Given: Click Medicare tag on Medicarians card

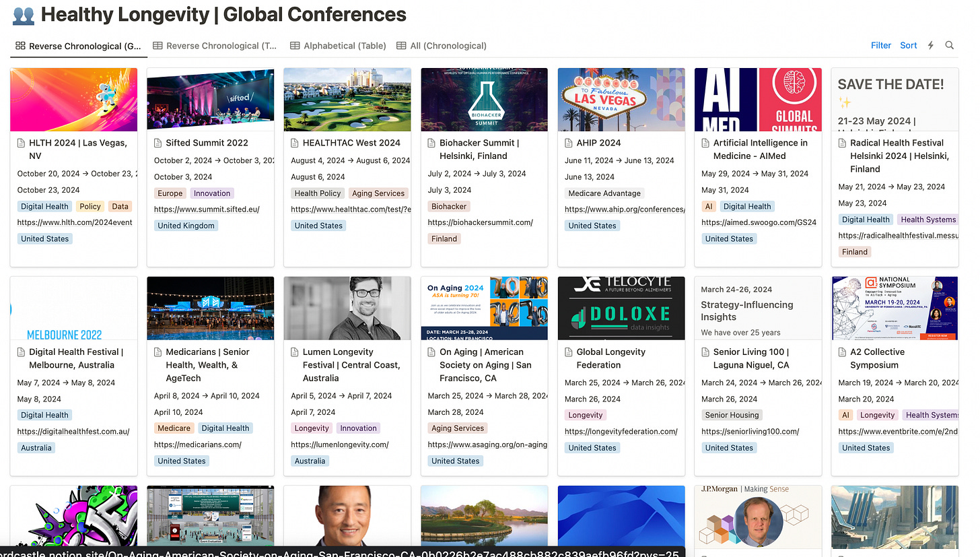Looking at the screenshot, I should [174, 428].
